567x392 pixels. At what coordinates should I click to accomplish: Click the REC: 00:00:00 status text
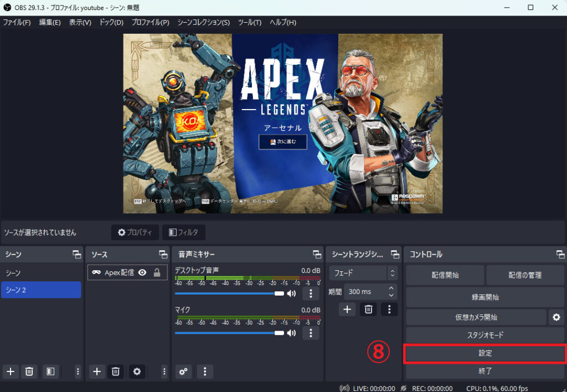coord(432,388)
